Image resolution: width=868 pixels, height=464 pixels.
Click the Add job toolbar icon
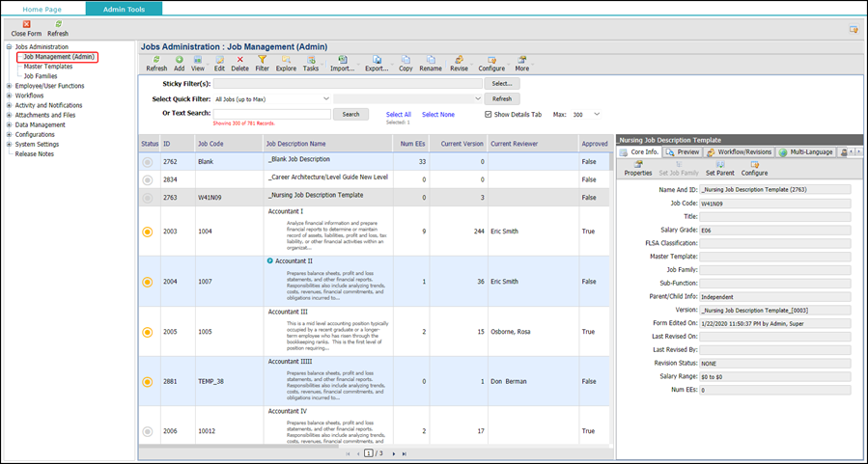click(180, 60)
